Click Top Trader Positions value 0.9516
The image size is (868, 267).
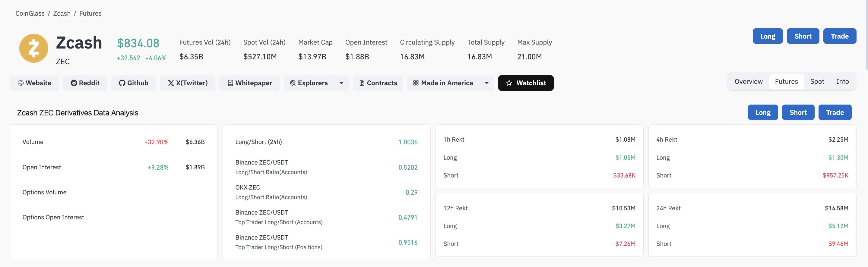[x=408, y=242]
